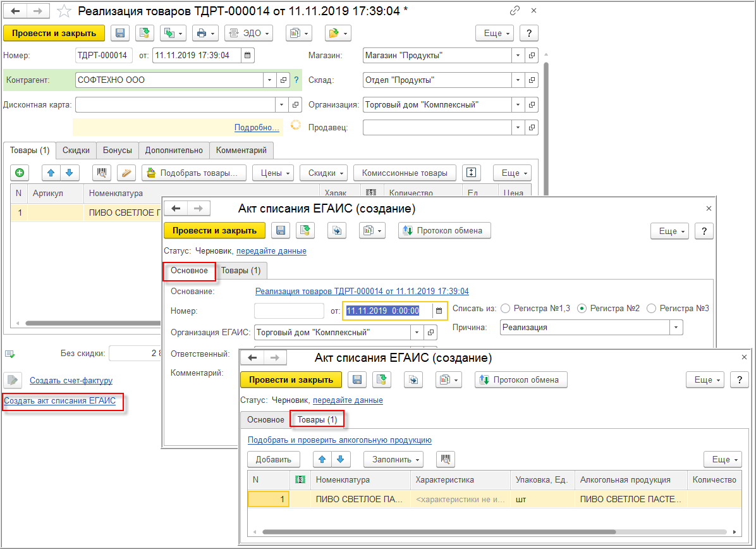Open the ЭДО dropdown menu
The width and height of the screenshot is (756, 549).
(249, 34)
